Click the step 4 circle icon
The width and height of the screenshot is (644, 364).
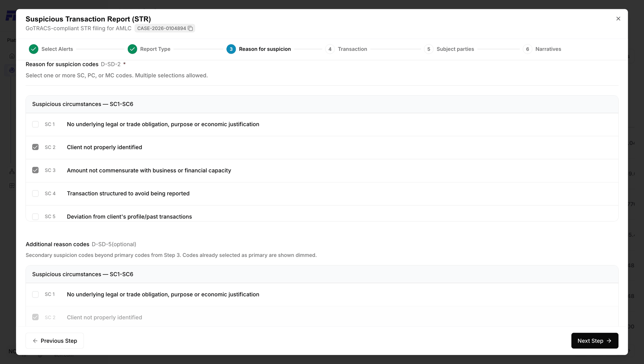tap(330, 49)
